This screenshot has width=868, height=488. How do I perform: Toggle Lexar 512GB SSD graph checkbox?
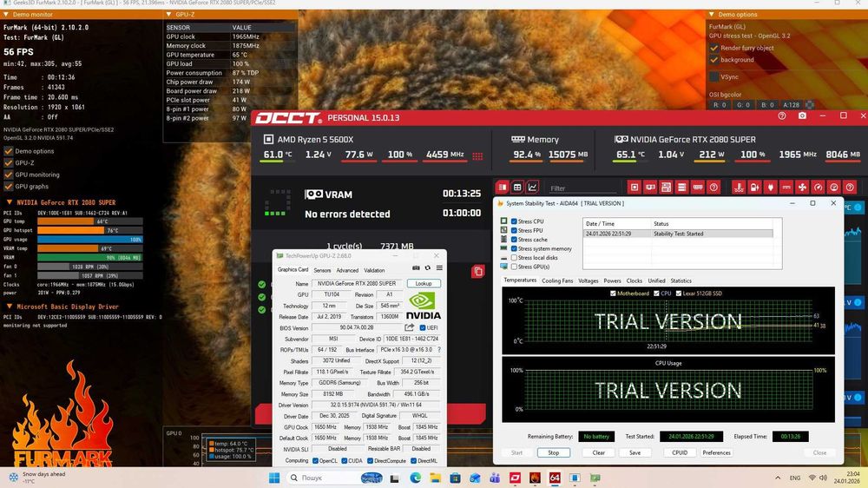679,293
